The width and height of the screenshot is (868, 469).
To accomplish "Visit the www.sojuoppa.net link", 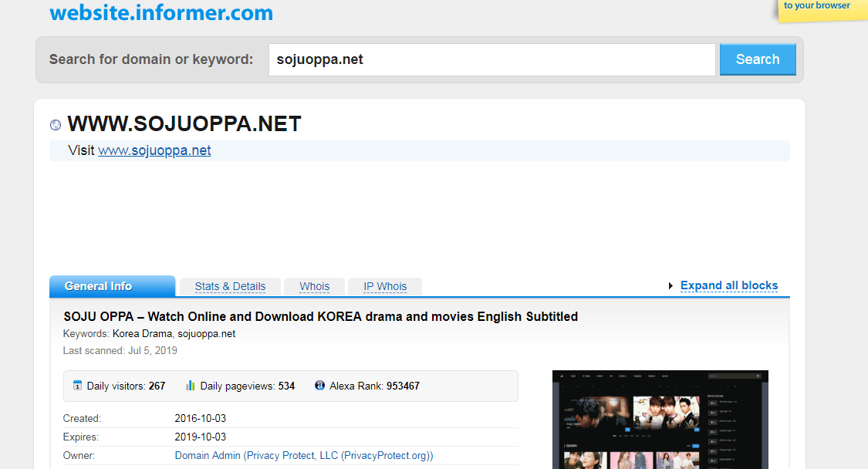I will click(x=154, y=150).
